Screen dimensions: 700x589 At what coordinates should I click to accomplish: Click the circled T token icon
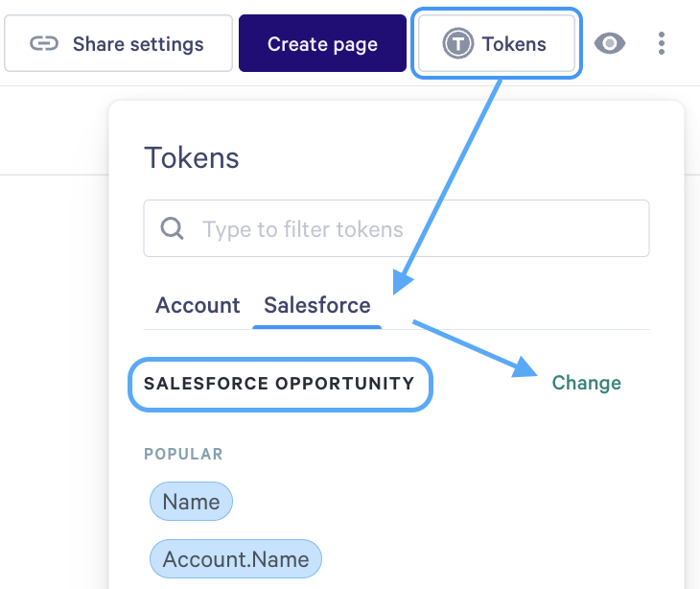pos(457,44)
